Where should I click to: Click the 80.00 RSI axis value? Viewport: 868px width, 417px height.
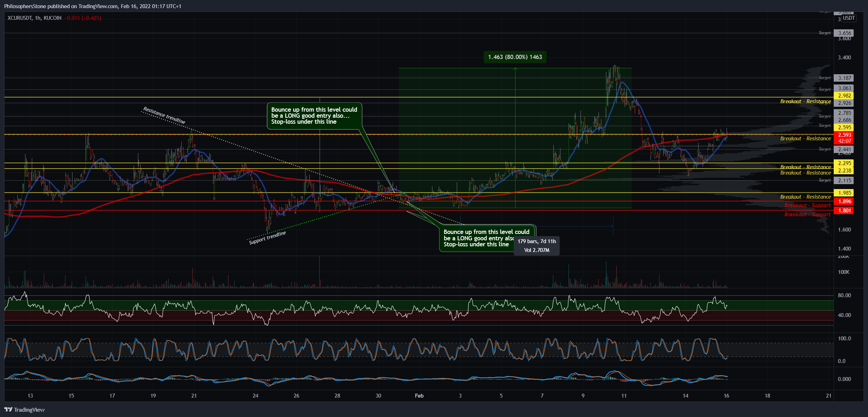(844, 295)
